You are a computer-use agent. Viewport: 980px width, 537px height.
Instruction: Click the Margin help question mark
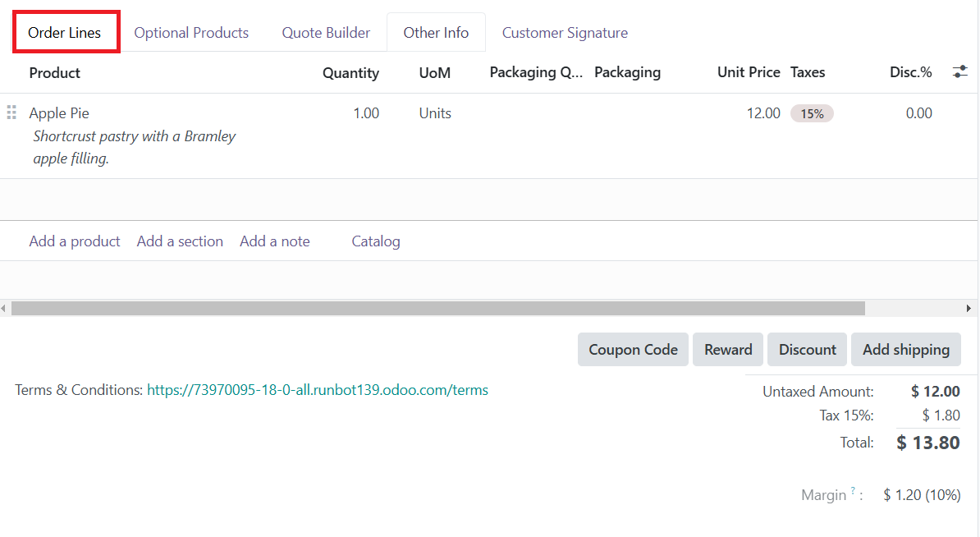click(x=853, y=491)
